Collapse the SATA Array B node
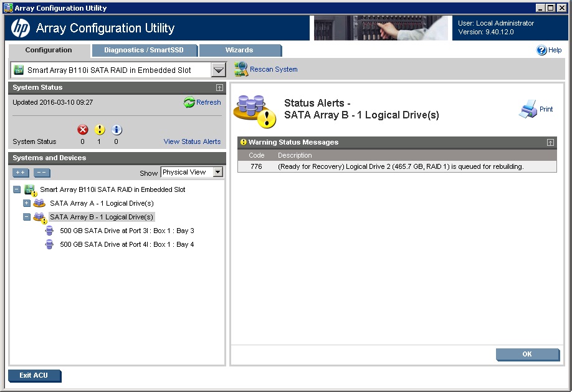 coord(27,217)
